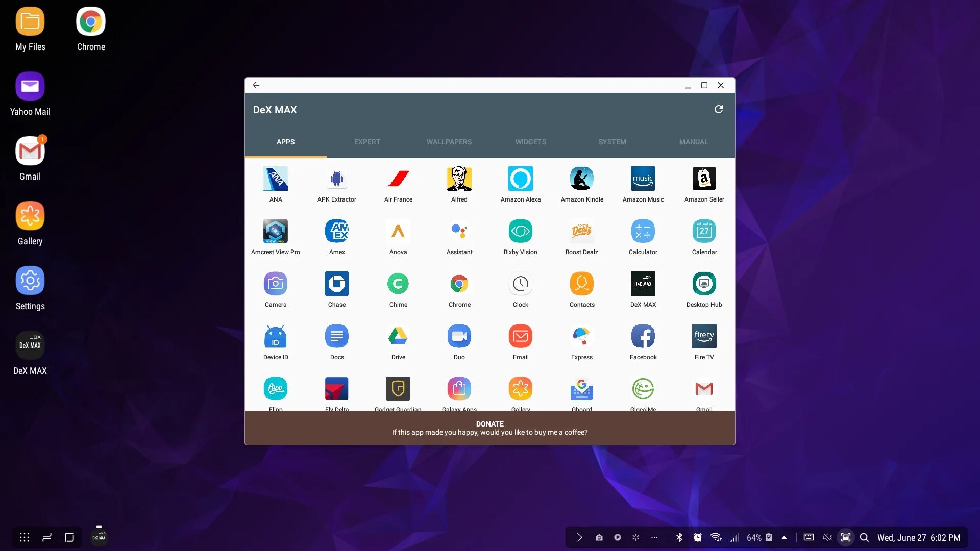The height and width of the screenshot is (551, 980).
Task: Open the APK Extractor app
Action: [336, 179]
